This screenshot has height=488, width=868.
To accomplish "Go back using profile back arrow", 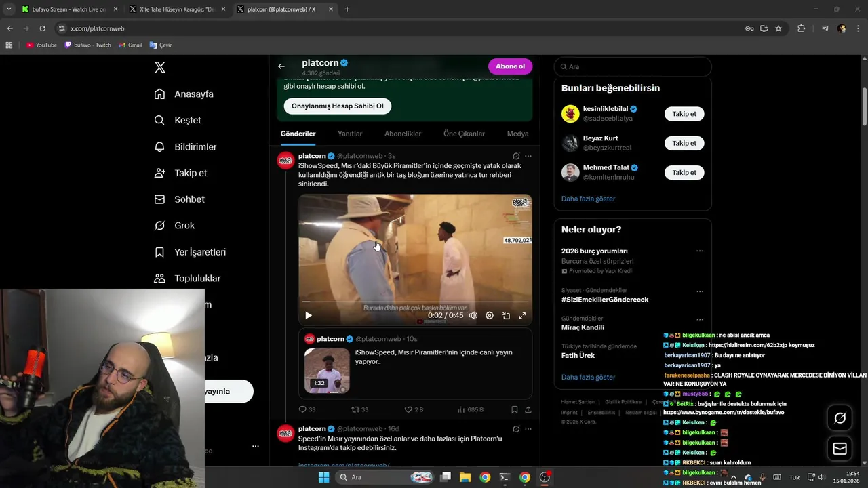I will point(281,66).
